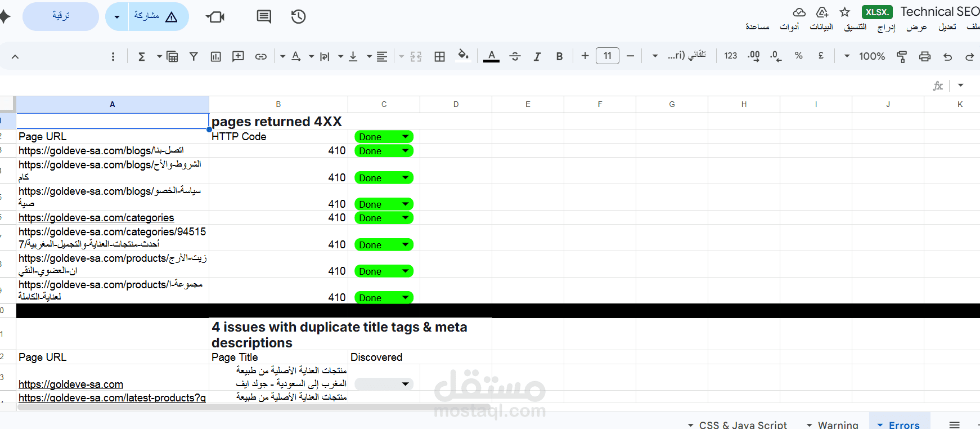This screenshot has width=980, height=429.
Task: Toggle italic formatting
Action: (537, 56)
